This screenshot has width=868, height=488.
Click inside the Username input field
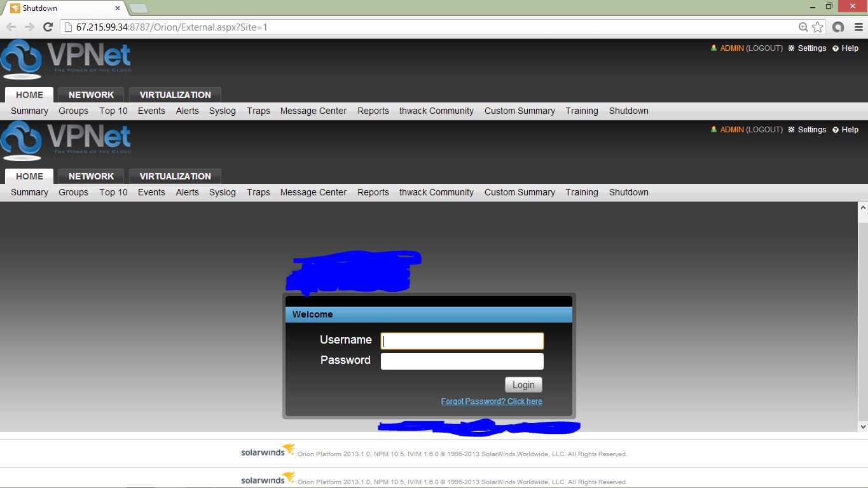461,340
